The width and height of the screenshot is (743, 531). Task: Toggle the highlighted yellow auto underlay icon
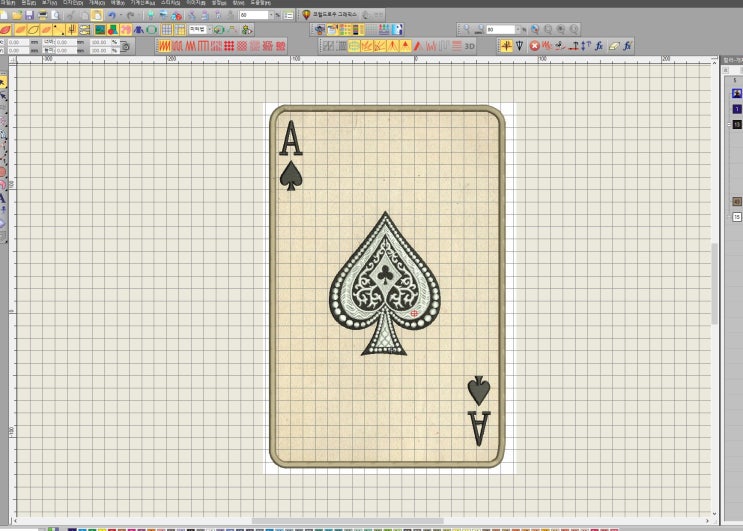coord(506,46)
